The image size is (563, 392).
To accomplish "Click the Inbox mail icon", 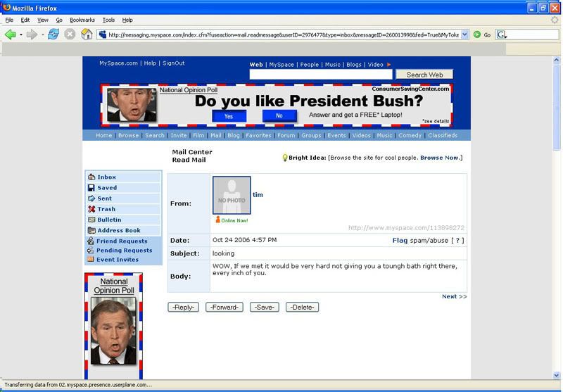I will point(91,177).
